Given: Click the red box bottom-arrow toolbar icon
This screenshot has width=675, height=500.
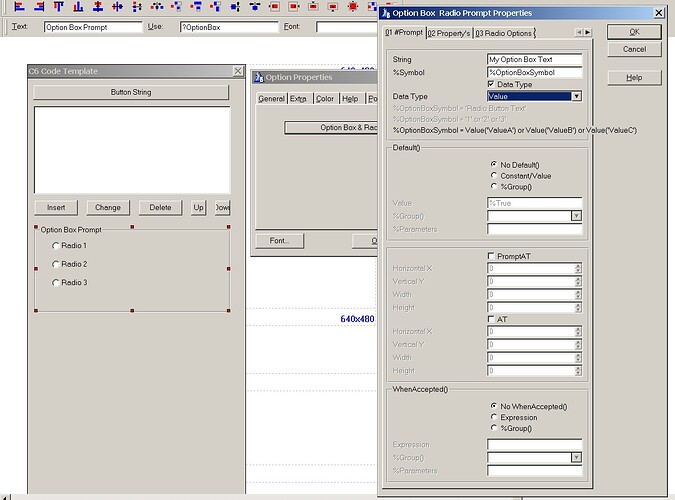Looking at the screenshot, I should click(x=333, y=6).
